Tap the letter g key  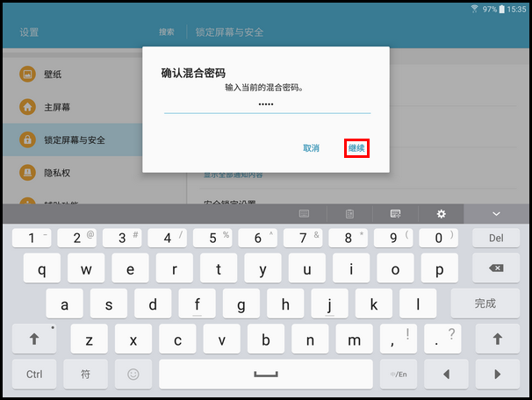[x=241, y=304]
